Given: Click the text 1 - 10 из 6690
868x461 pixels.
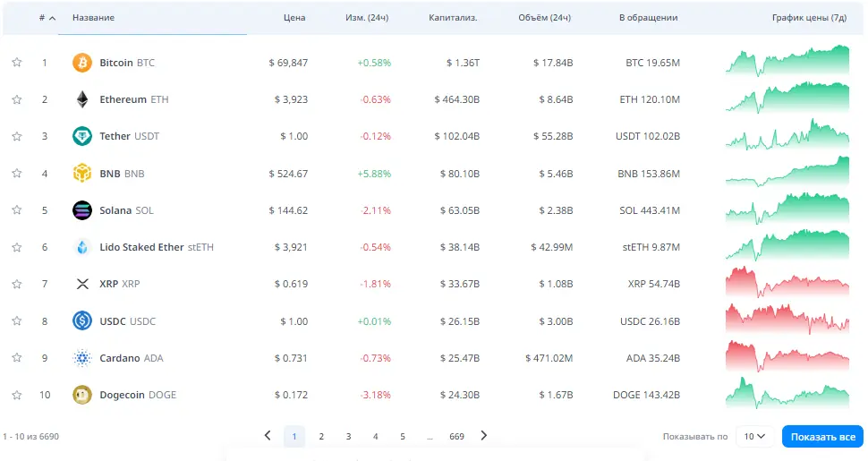Looking at the screenshot, I should pos(30,437).
